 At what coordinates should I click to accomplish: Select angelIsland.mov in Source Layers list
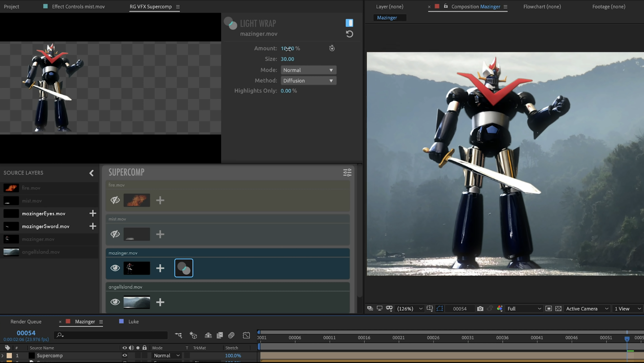[x=49, y=252]
